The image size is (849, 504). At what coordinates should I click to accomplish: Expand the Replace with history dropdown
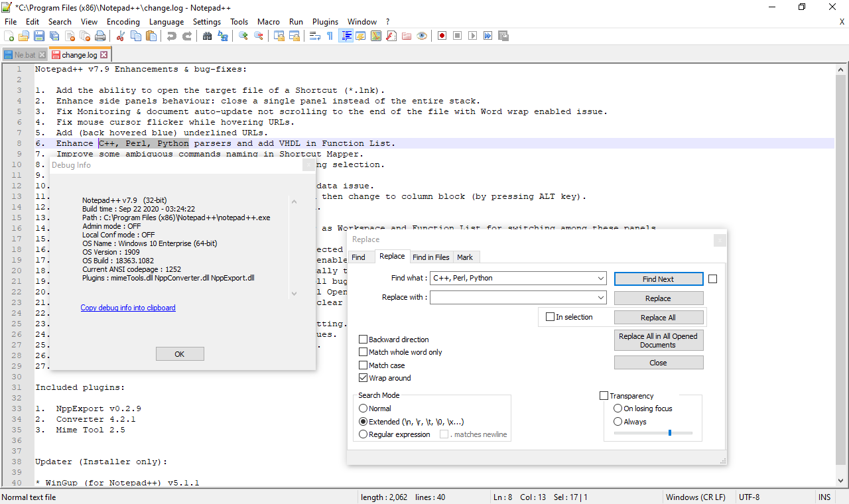(x=600, y=298)
